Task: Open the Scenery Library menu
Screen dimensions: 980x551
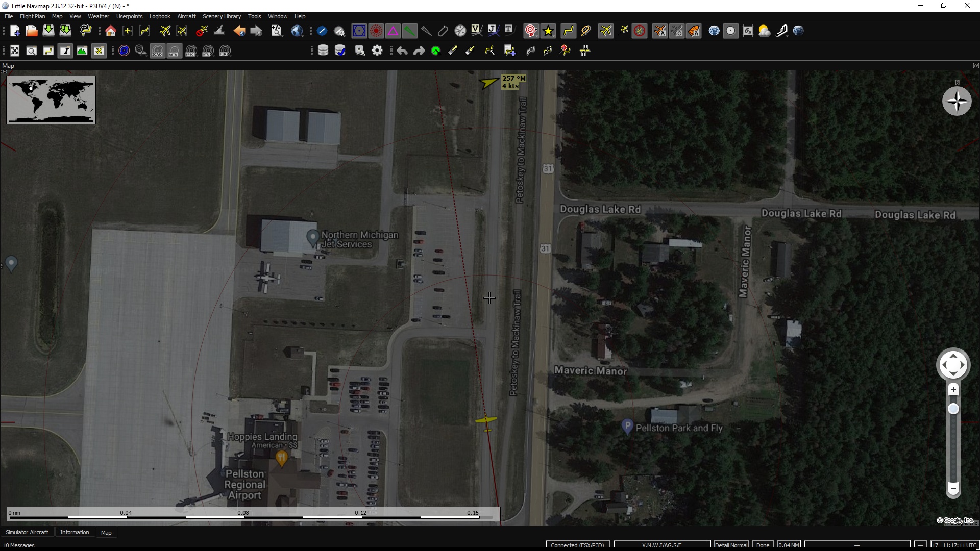Action: click(x=222, y=16)
